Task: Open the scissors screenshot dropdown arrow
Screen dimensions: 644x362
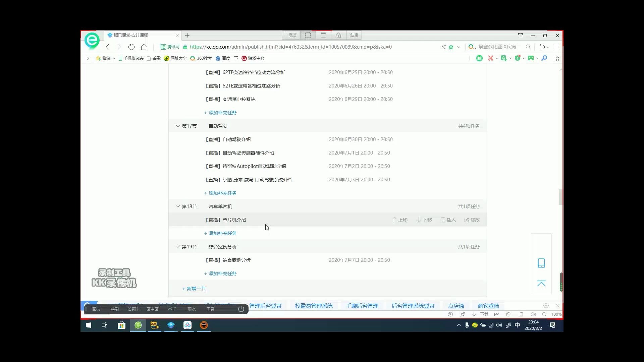Action: point(497,59)
